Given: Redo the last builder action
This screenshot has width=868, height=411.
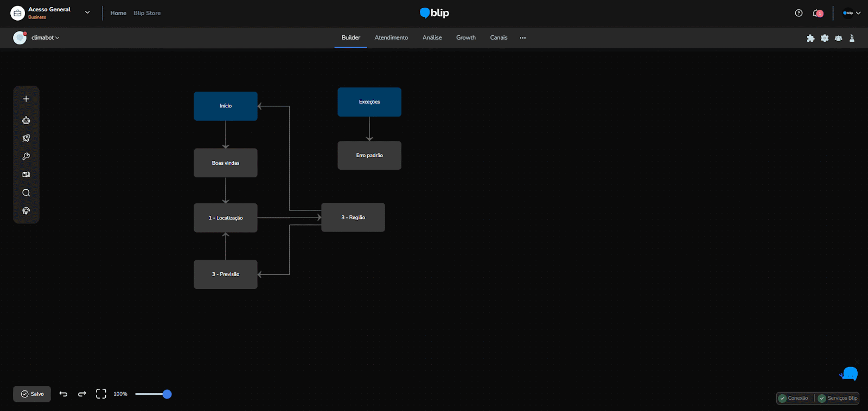Looking at the screenshot, I should 82,394.
